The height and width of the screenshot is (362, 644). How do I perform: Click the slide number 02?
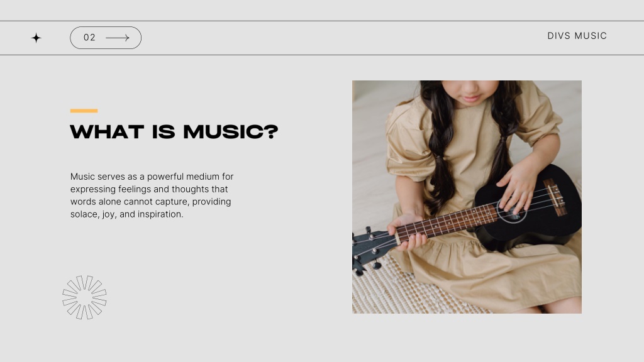point(89,38)
